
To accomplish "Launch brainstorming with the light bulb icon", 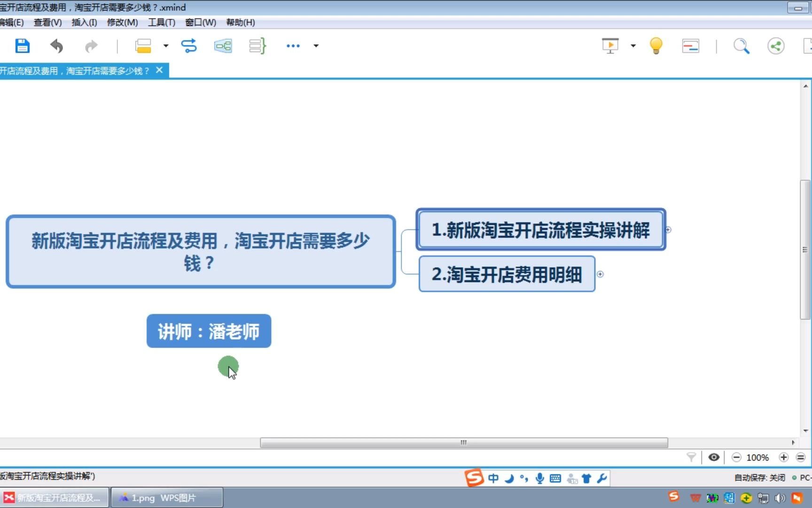I will (x=656, y=46).
